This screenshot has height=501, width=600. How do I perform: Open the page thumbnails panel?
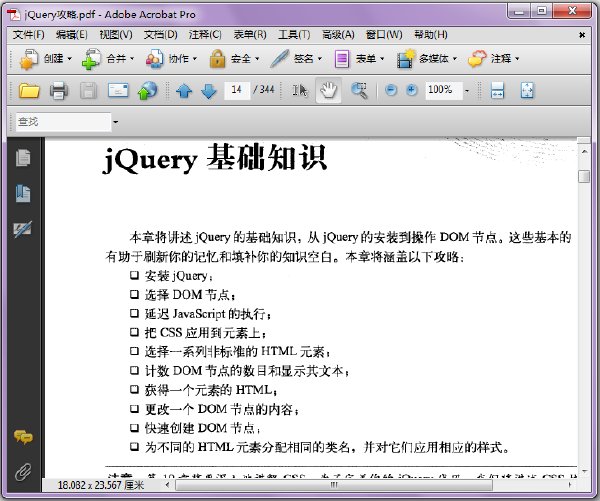point(23,158)
